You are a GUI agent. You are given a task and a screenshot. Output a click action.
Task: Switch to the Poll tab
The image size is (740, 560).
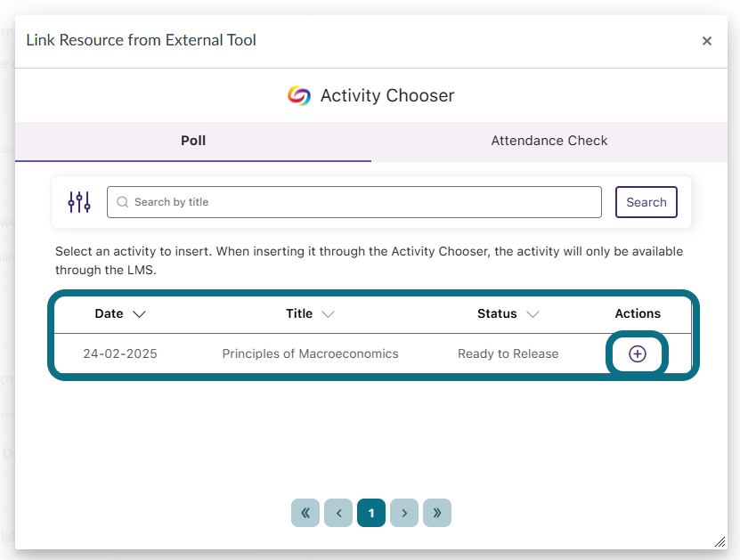193,141
